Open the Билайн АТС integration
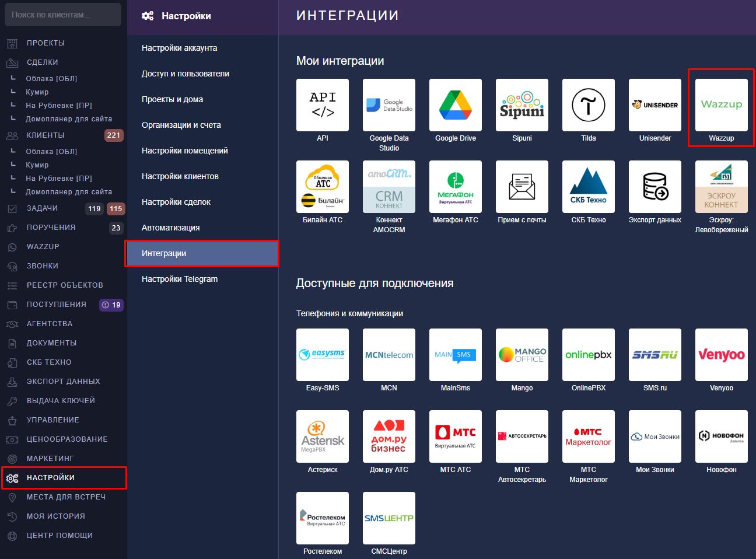756x559 pixels. click(323, 187)
